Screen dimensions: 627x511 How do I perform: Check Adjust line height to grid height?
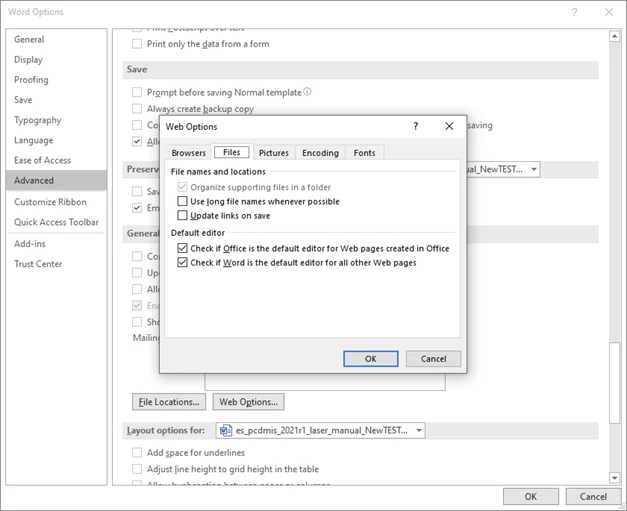pyautogui.click(x=137, y=469)
